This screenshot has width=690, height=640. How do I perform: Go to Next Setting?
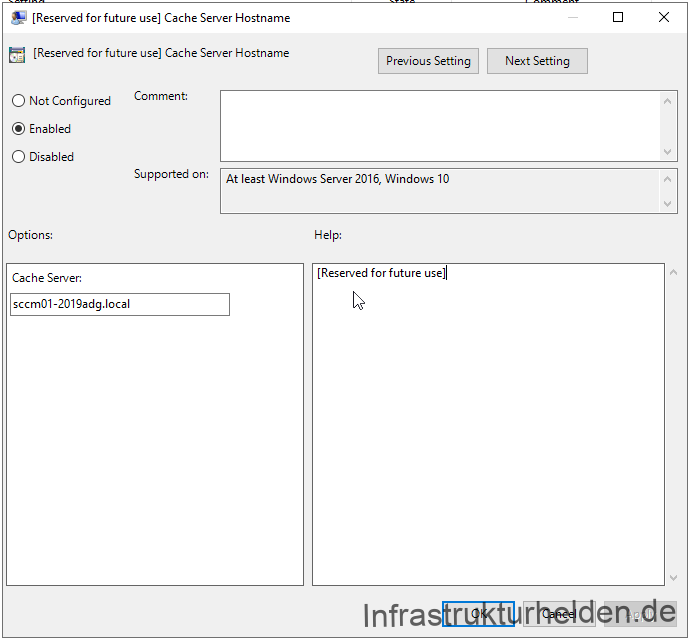pyautogui.click(x=537, y=61)
